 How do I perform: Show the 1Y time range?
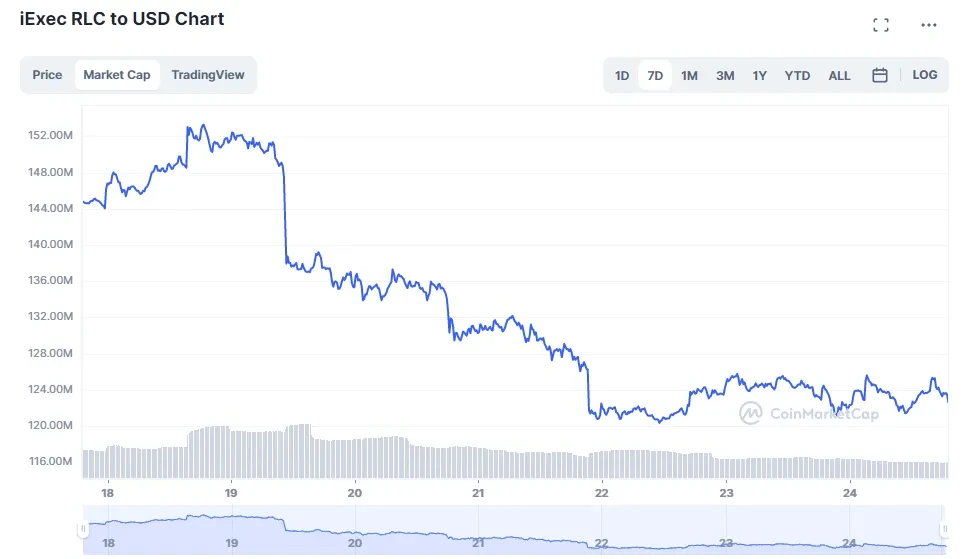pyautogui.click(x=760, y=75)
